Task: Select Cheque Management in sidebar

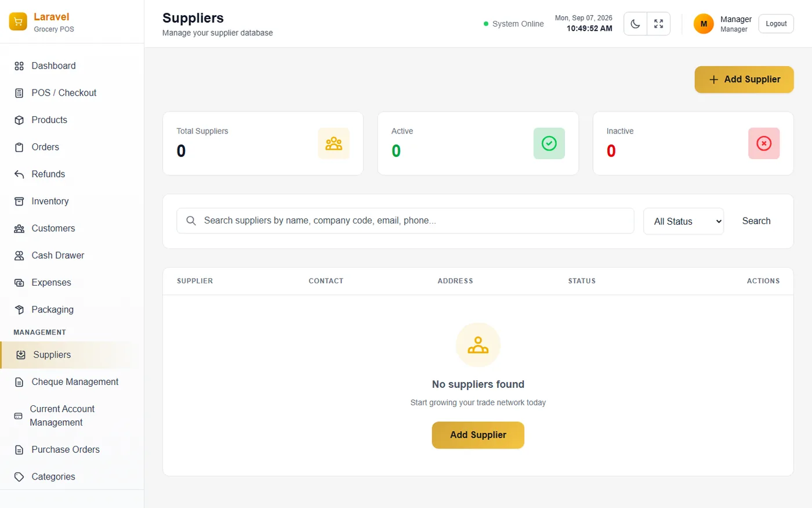Action: click(72, 382)
